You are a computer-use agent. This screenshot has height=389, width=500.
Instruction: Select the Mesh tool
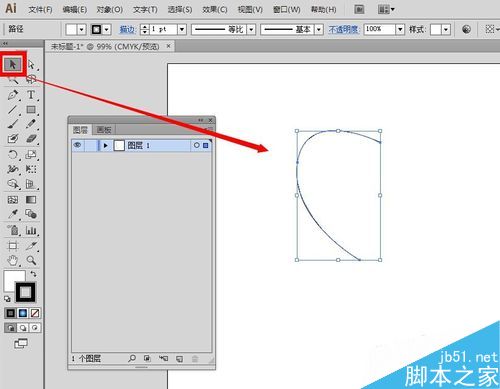click(13, 200)
